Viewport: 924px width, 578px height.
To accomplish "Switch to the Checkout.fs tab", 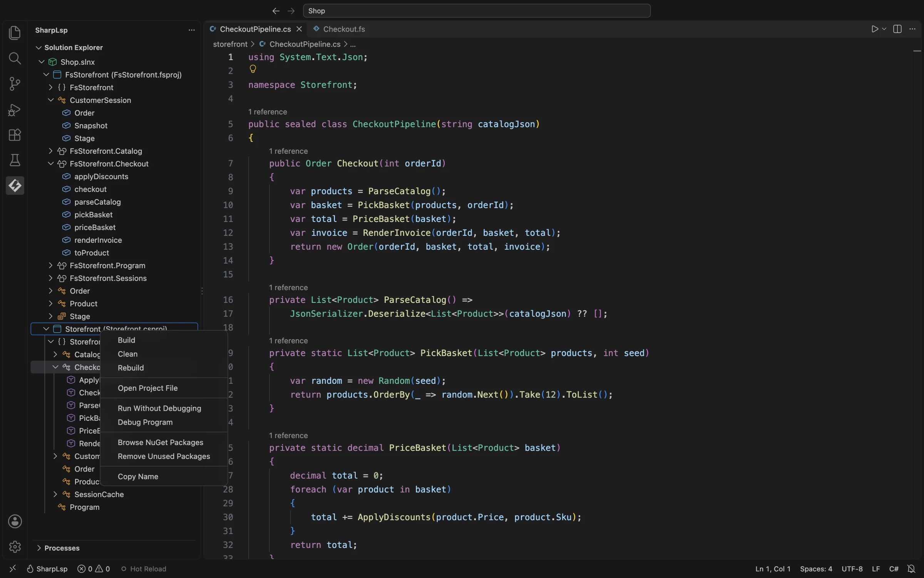I will click(339, 29).
